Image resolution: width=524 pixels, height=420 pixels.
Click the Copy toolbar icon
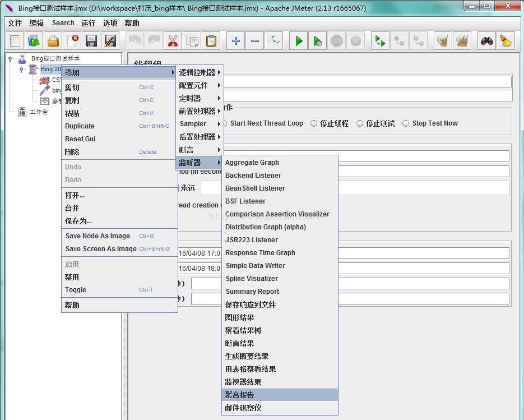click(x=192, y=41)
